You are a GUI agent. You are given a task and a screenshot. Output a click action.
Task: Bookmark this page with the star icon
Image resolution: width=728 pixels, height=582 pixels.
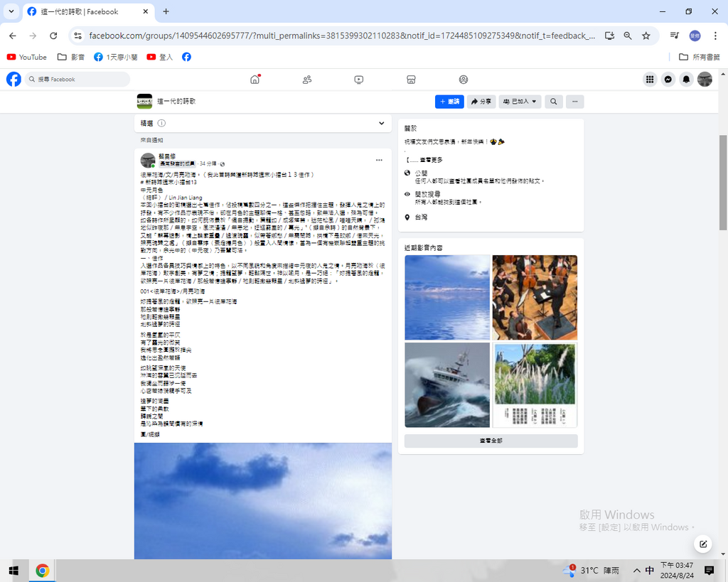(x=646, y=36)
